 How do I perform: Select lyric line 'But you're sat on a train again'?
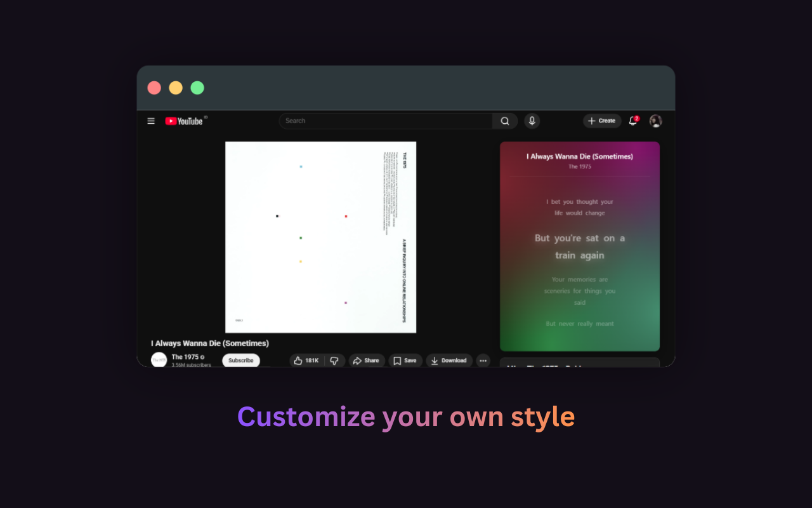click(x=580, y=246)
